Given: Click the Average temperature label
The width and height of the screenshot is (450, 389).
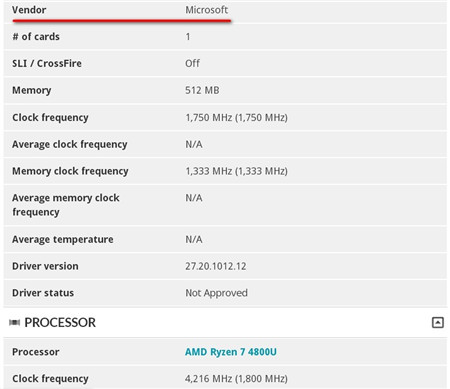Looking at the screenshot, I should (x=63, y=240).
